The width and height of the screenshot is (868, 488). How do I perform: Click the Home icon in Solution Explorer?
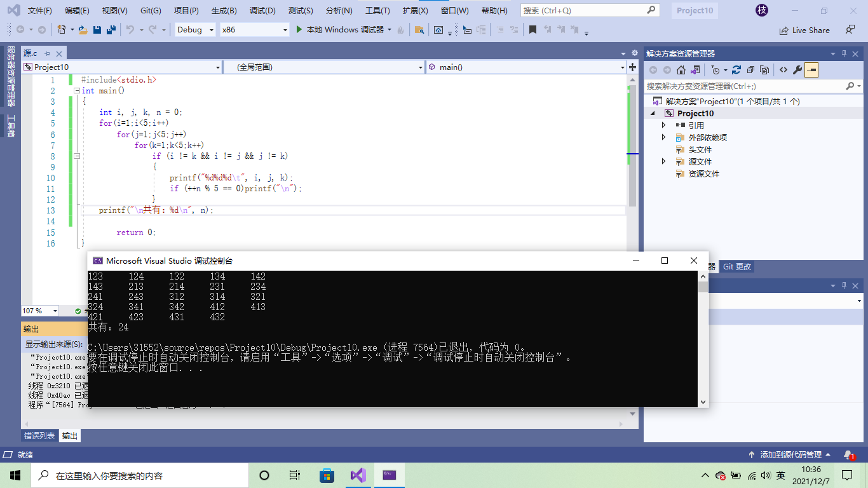click(x=681, y=70)
